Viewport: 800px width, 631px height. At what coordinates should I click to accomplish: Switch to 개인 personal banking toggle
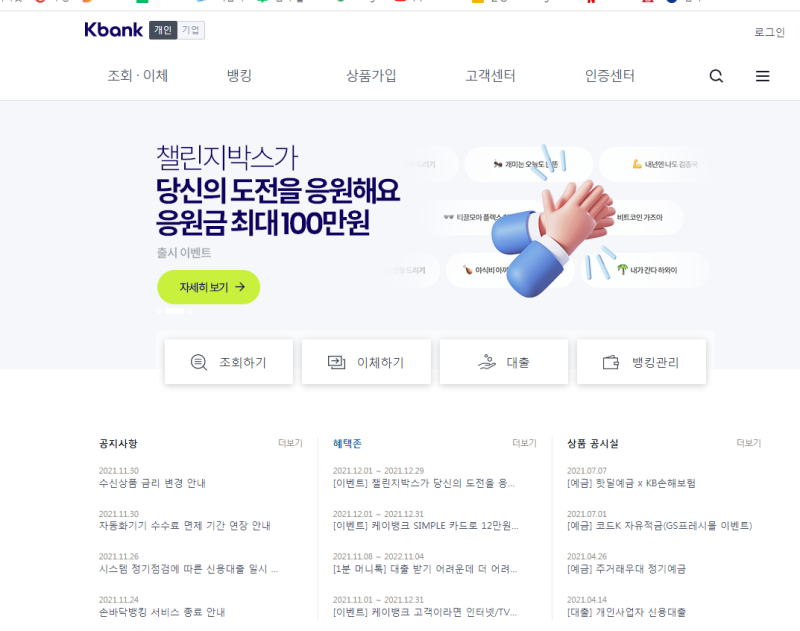[x=163, y=30]
